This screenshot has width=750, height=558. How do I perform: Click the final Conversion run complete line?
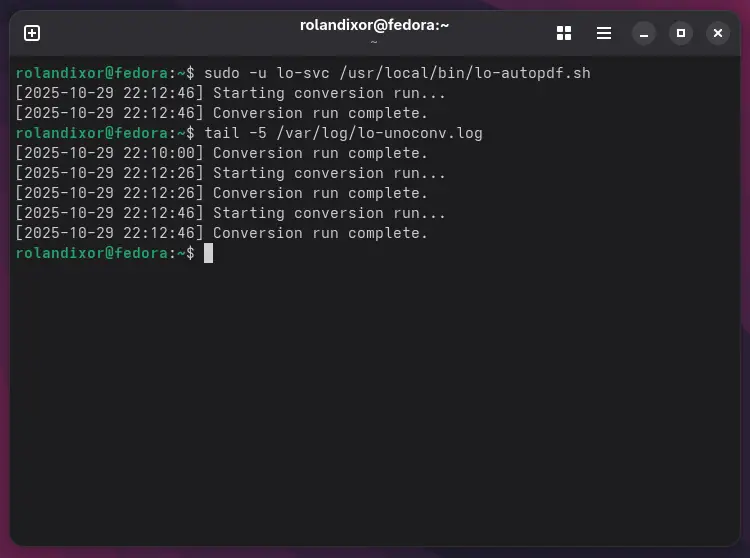click(221, 233)
